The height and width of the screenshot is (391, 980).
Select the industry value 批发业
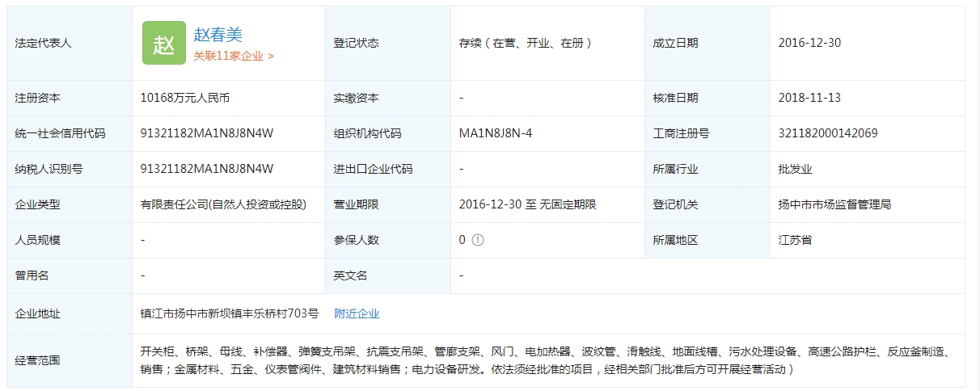pos(795,169)
